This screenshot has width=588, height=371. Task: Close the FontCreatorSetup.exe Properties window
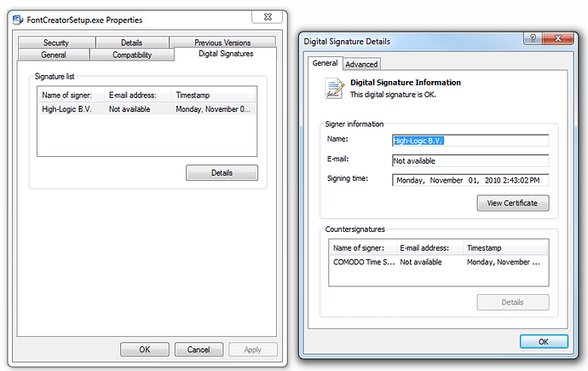click(268, 17)
